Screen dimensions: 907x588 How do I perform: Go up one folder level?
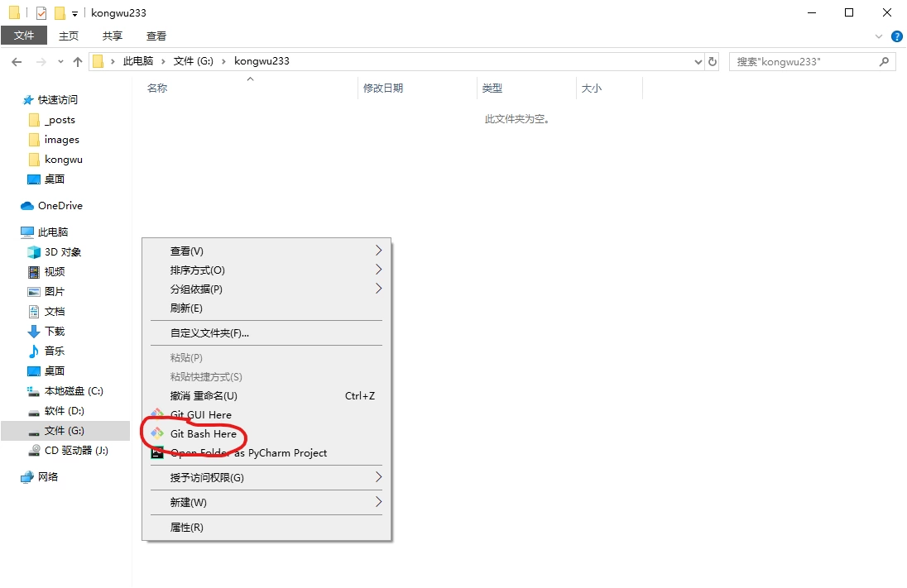point(78,61)
